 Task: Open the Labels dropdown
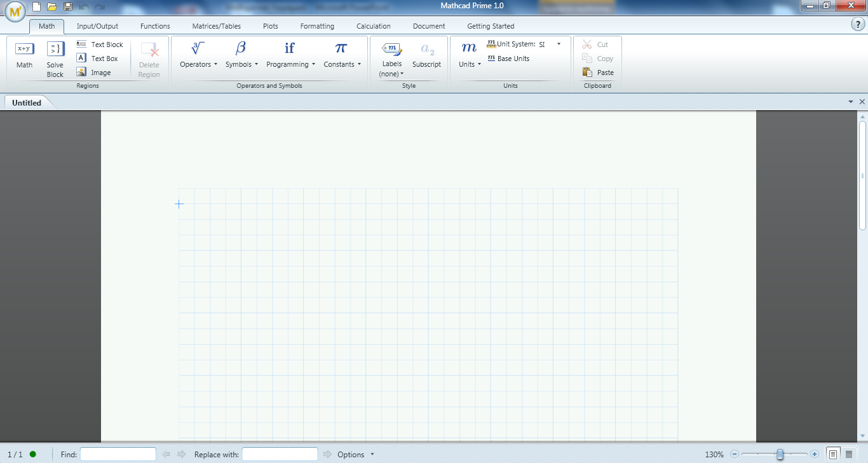(392, 60)
